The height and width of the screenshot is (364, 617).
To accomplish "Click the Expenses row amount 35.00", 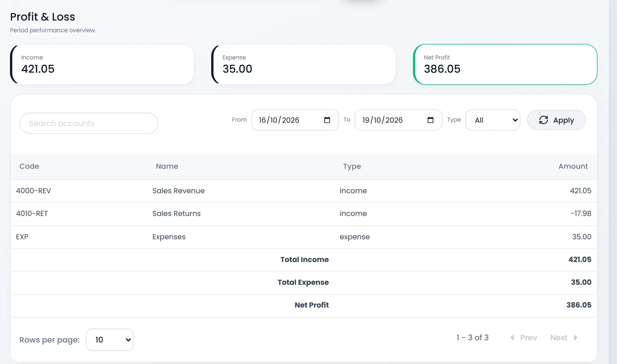I will [x=582, y=237].
